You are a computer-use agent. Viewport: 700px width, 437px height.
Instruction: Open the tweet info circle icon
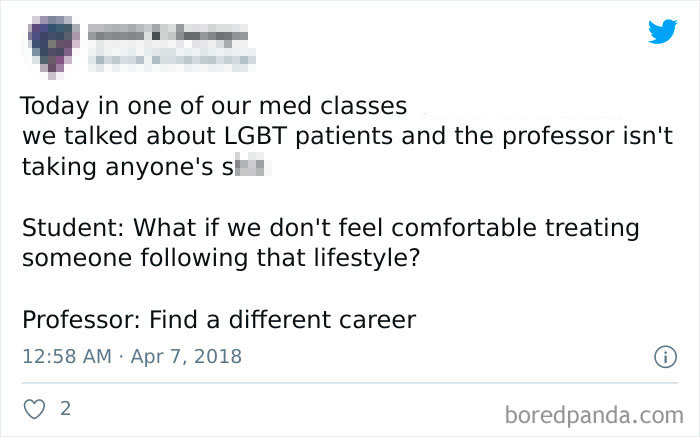[665, 357]
